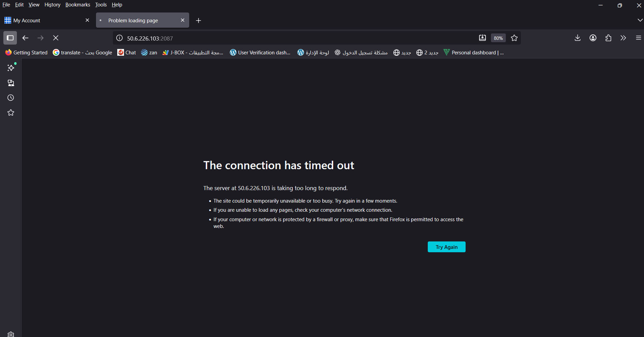Open sidebar AI chatbot sparkle icon
Screen dimensions: 644x337
(11, 68)
